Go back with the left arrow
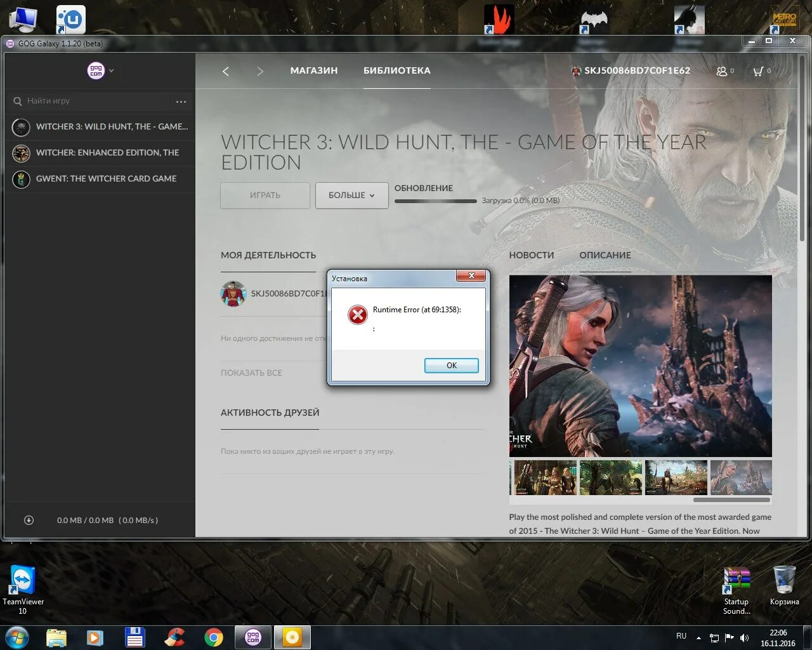This screenshot has height=650, width=812. [x=226, y=71]
